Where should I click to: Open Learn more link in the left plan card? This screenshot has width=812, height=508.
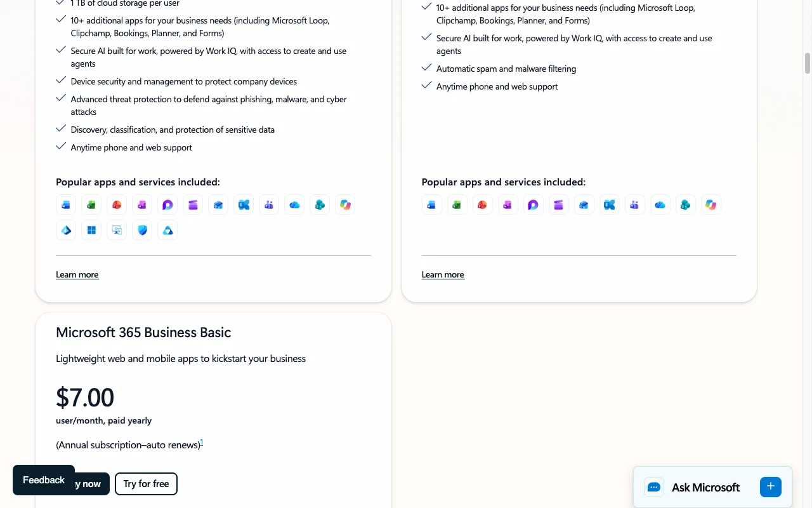click(x=77, y=274)
